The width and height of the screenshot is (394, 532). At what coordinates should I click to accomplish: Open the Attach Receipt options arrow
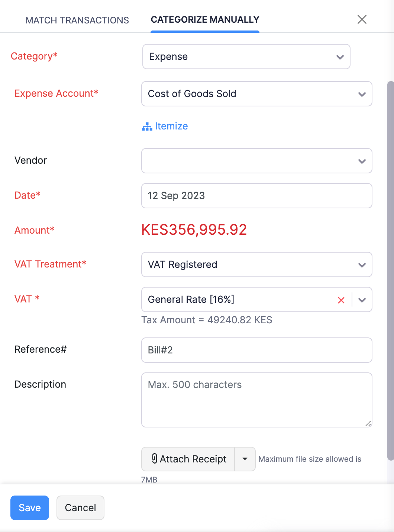pyautogui.click(x=245, y=459)
